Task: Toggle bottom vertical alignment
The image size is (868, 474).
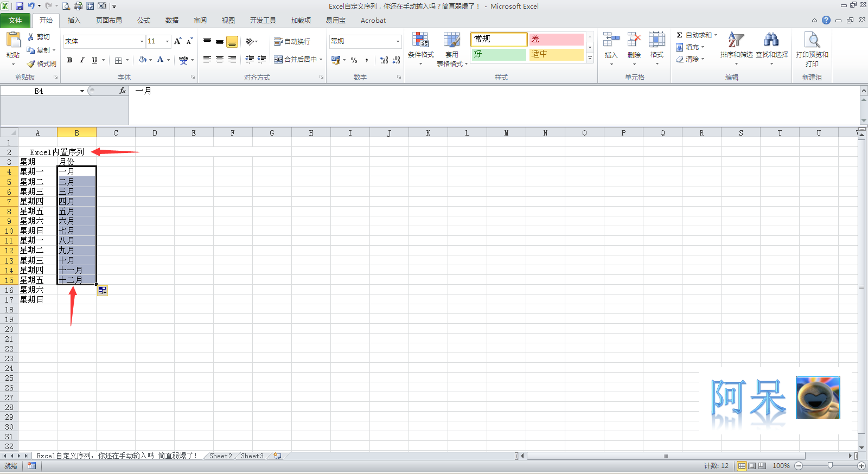Action: [232, 41]
